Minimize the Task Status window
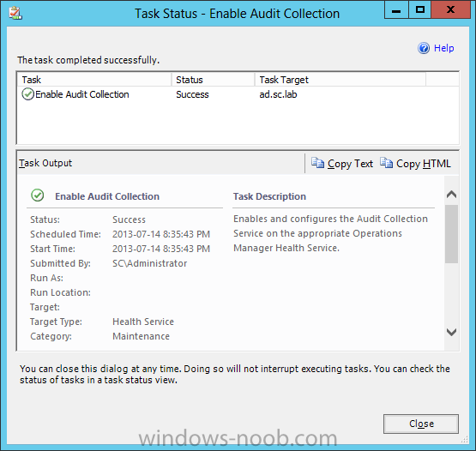Viewport: 476px width, 451px height. coord(396,10)
